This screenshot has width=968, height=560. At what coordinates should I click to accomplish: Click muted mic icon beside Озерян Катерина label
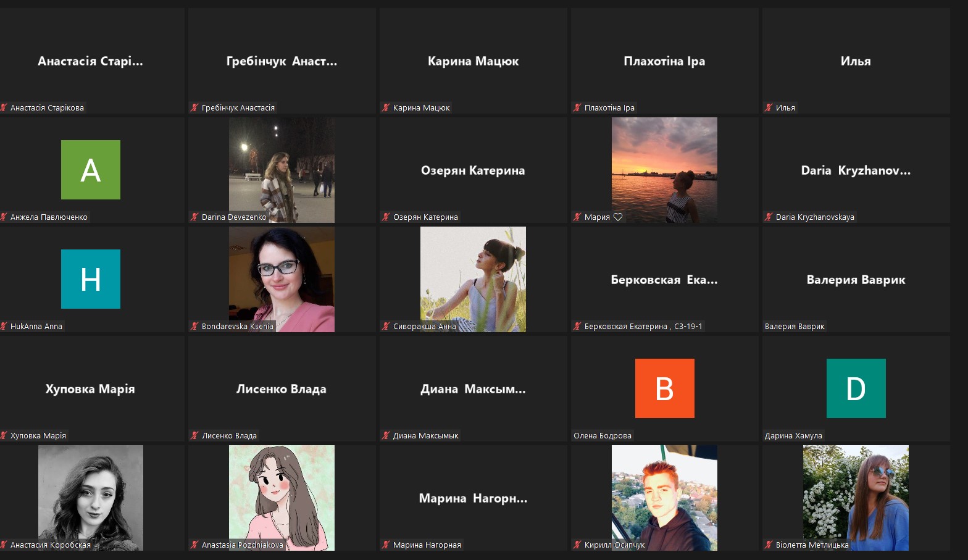click(386, 217)
